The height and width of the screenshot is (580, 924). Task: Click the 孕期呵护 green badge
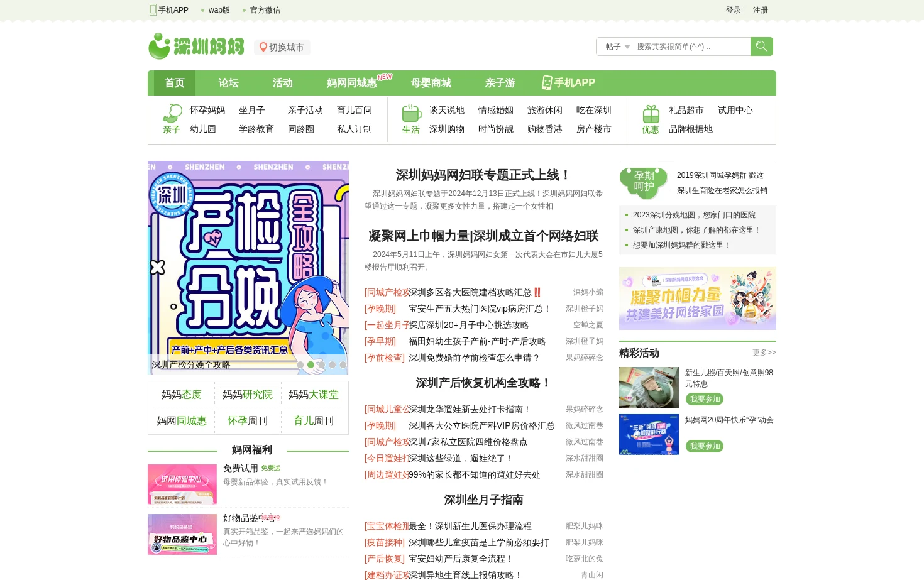click(x=644, y=182)
